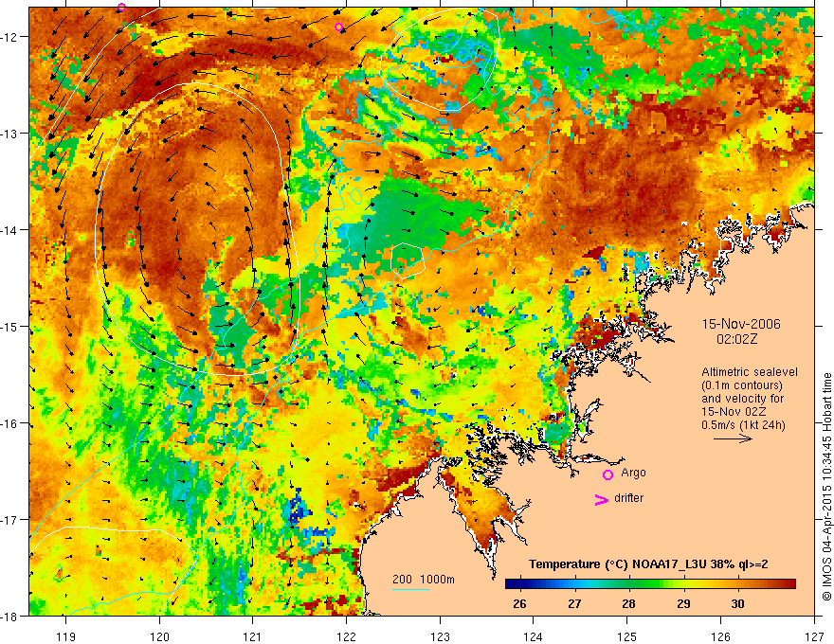Click the longitude axis label 122
This screenshot has height=644, width=834.
click(x=346, y=636)
